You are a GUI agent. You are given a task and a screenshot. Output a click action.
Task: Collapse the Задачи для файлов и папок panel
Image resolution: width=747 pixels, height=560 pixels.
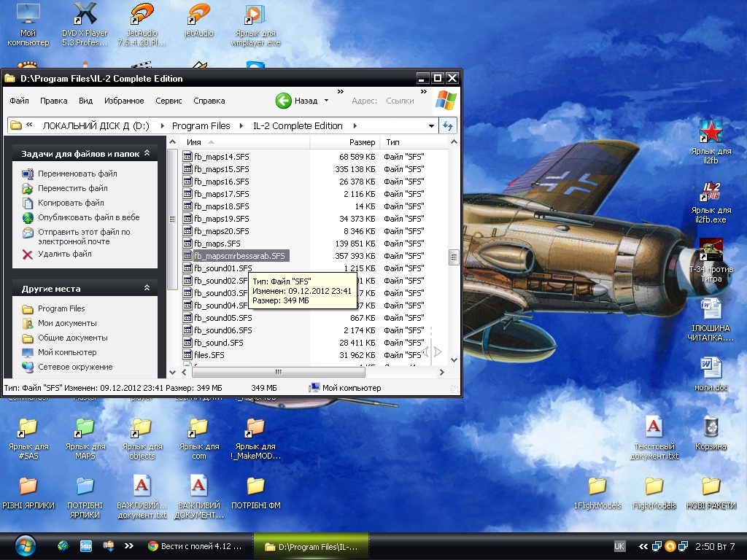pos(147,153)
